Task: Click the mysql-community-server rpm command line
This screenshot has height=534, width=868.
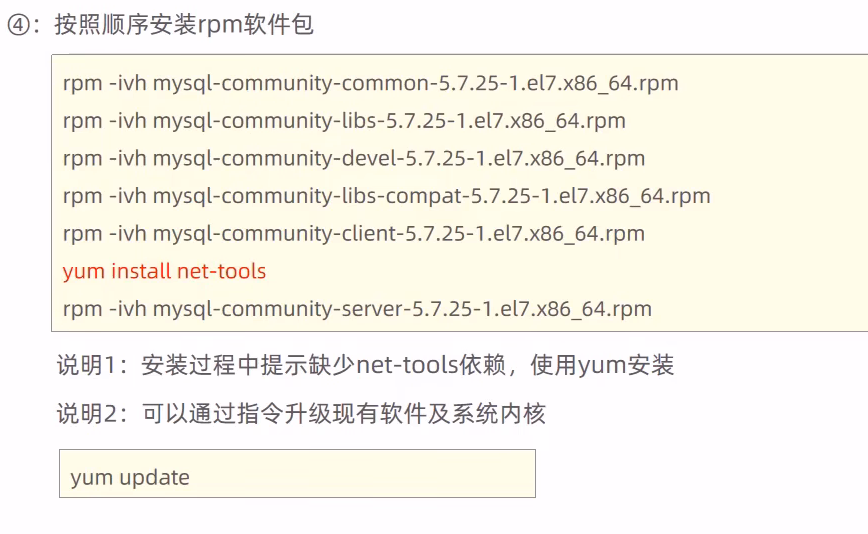Action: click(x=357, y=309)
